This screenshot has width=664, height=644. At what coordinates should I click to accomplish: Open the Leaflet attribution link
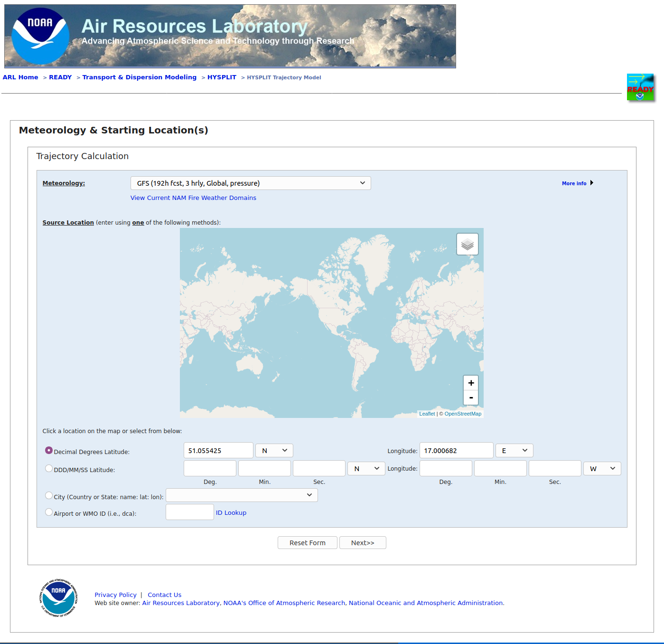427,414
